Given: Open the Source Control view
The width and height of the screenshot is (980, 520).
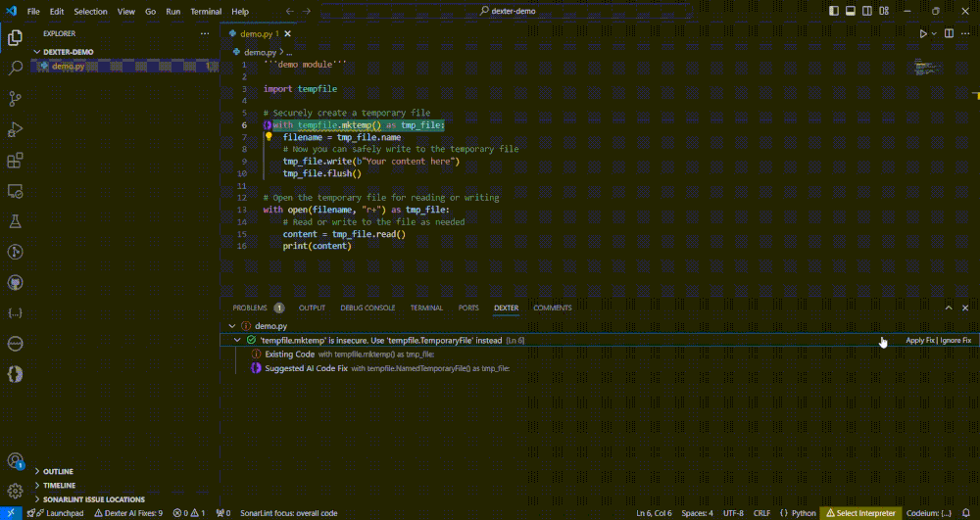Looking at the screenshot, I should click(x=16, y=99).
